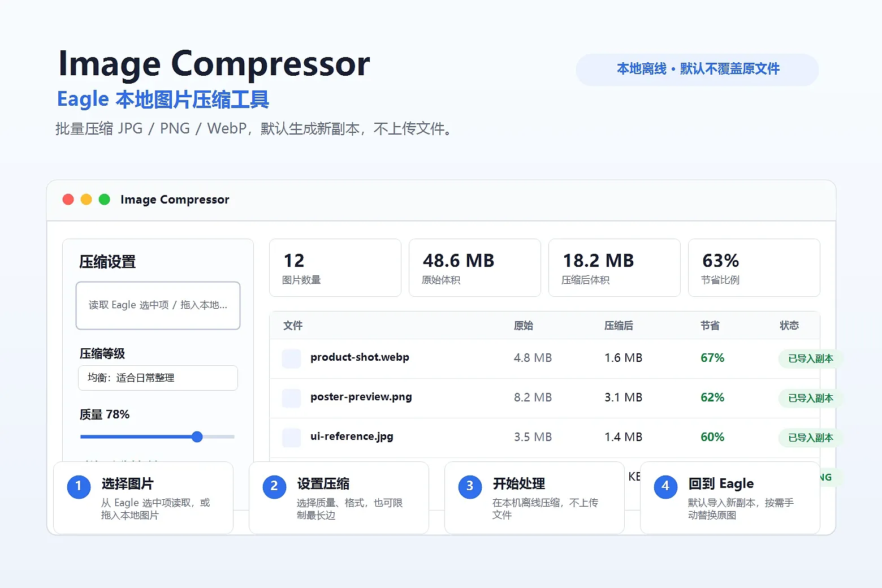Click the 已导入副本 badge for product-shot.webp

(x=810, y=358)
